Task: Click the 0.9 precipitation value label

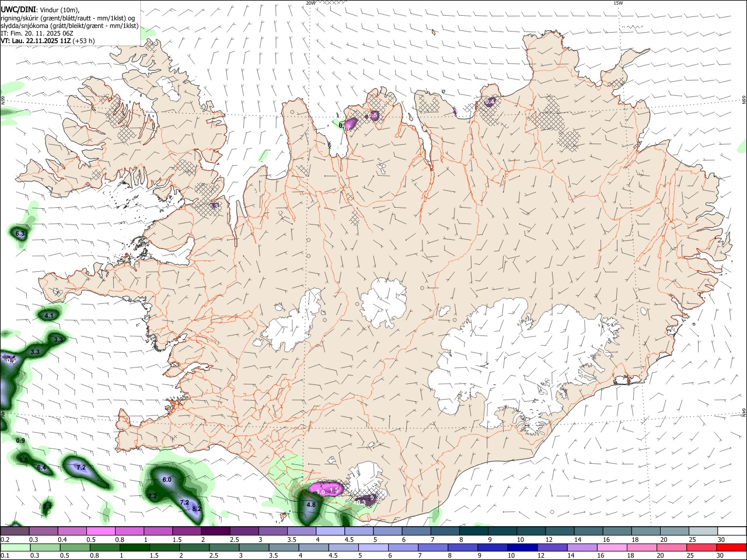Action: click(20, 440)
